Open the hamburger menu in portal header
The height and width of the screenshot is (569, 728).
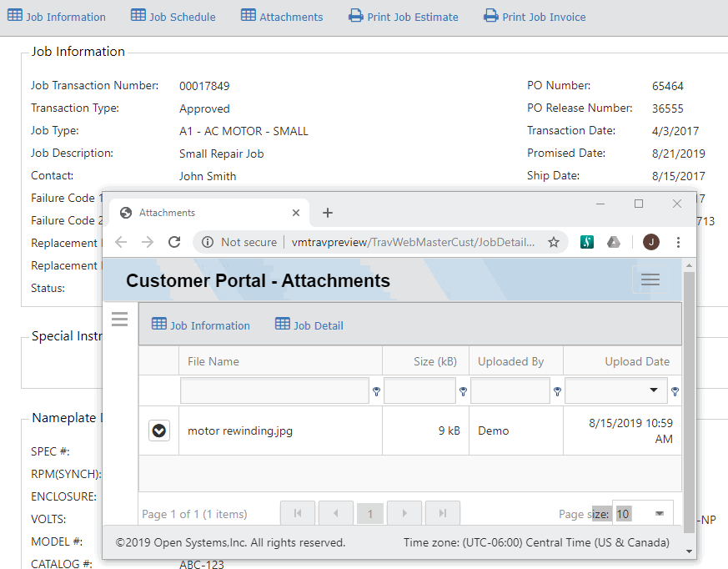point(650,279)
